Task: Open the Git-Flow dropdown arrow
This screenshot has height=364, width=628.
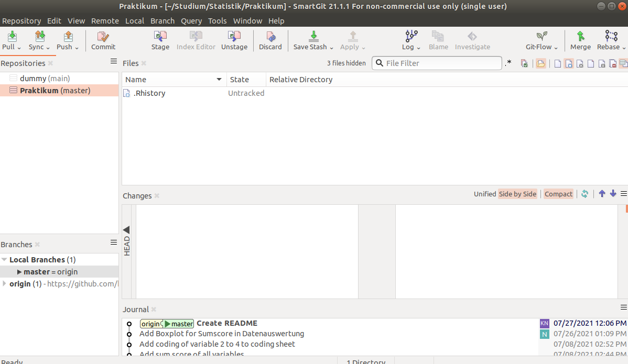Action: coord(556,48)
